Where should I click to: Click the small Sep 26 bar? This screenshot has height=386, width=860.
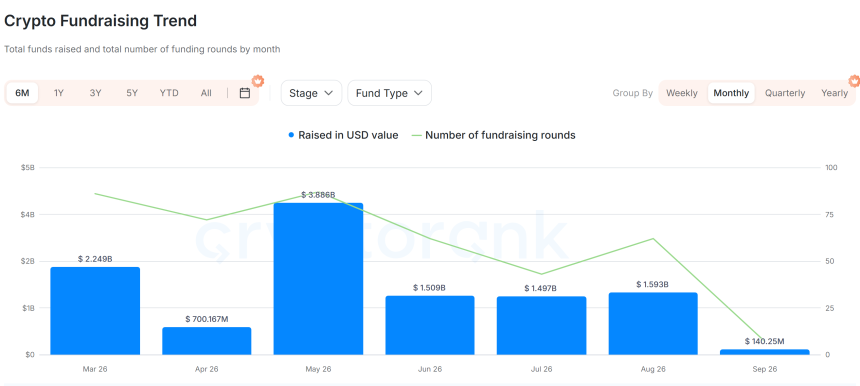pos(765,352)
